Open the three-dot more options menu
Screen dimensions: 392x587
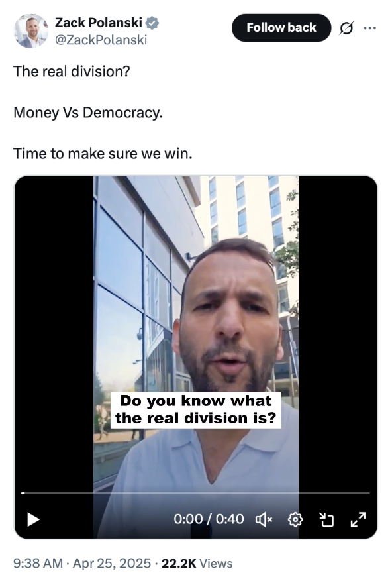pos(370,28)
